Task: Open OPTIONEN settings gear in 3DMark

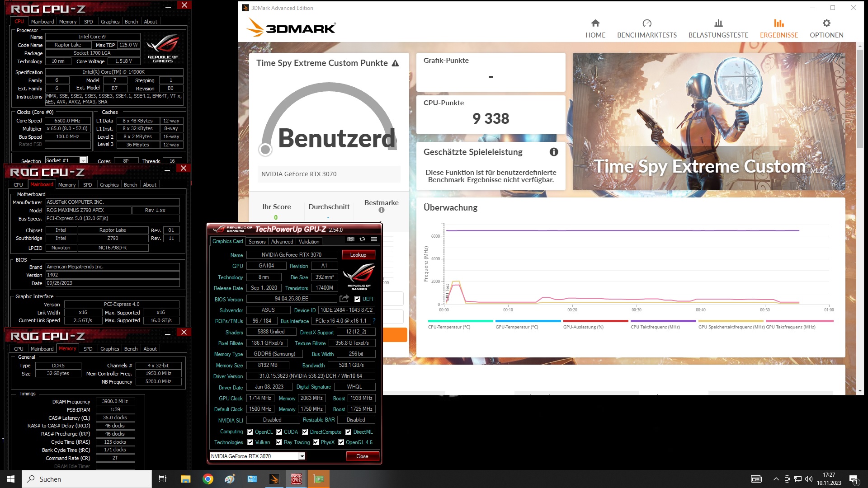Action: (826, 29)
